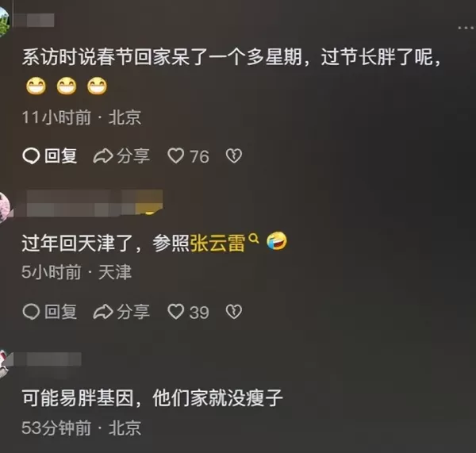
Task: Reply to the Tianjin commenter
Action: click(x=49, y=312)
